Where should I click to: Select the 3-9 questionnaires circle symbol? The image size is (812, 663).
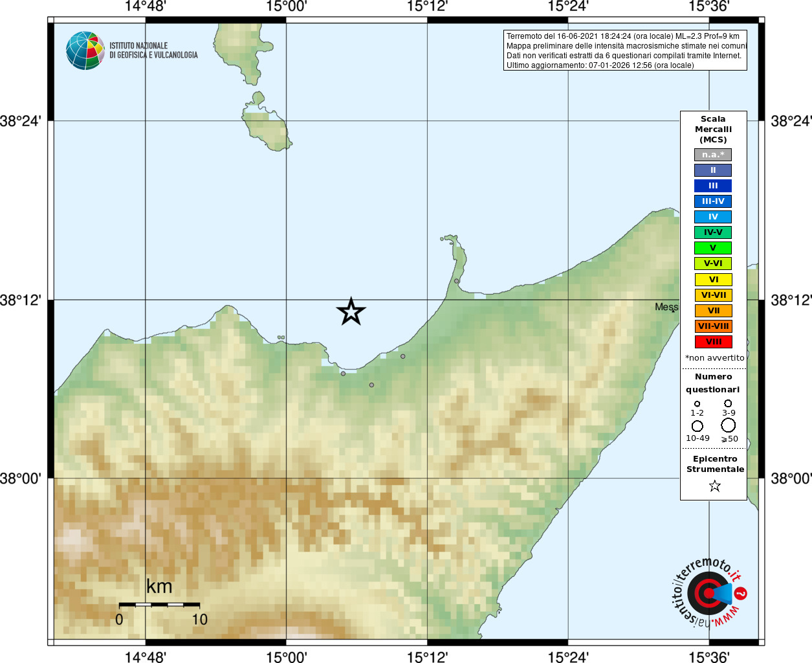coord(729,403)
